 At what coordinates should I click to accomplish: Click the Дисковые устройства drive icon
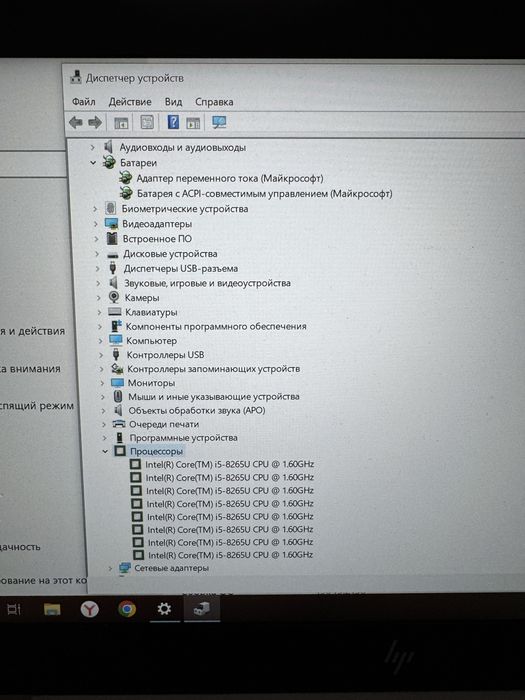113,254
